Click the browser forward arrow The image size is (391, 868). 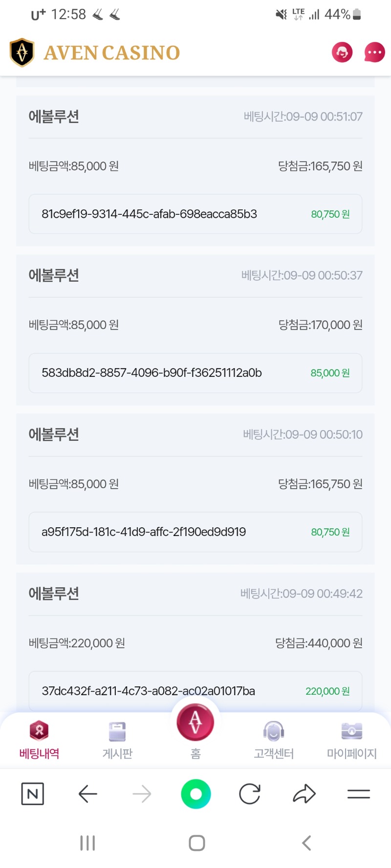[x=142, y=794]
